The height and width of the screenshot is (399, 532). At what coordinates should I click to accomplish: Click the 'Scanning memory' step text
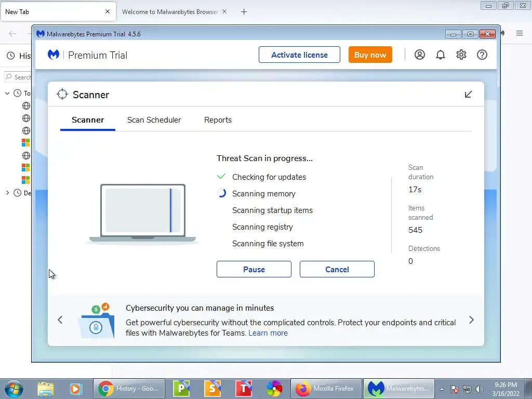[x=263, y=194]
